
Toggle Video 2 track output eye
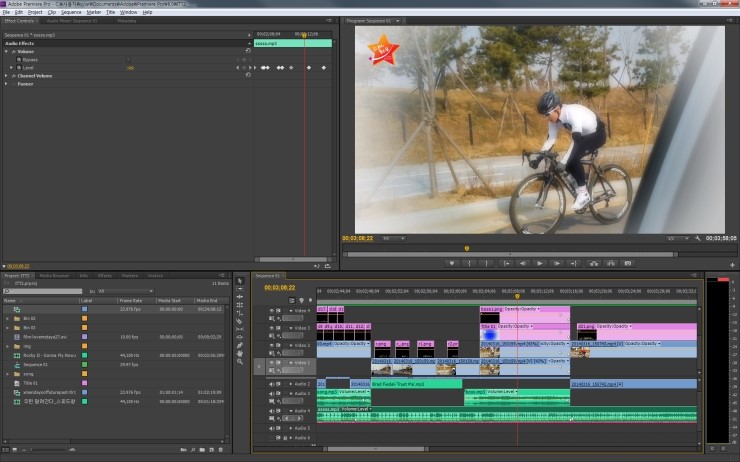271,345
